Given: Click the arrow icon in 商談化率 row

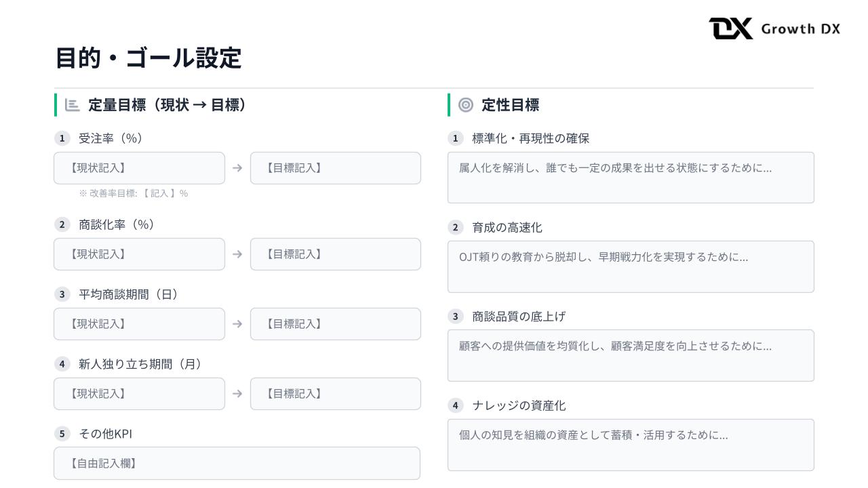Looking at the screenshot, I should [x=237, y=254].
